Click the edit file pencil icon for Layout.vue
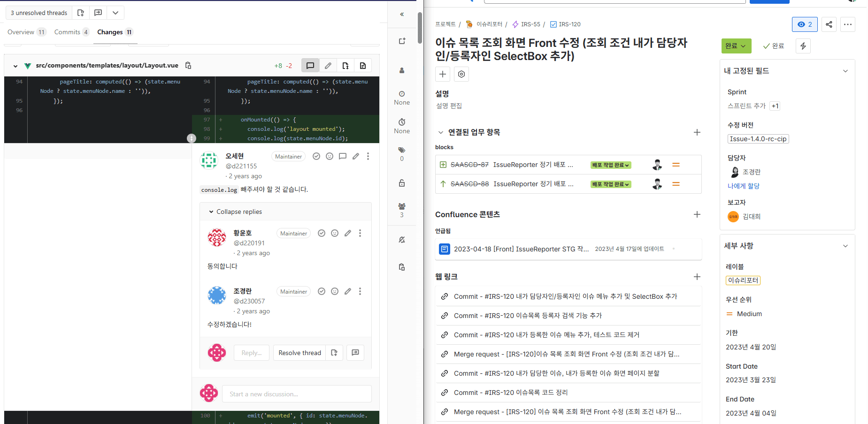The width and height of the screenshot is (868, 424). (x=328, y=66)
